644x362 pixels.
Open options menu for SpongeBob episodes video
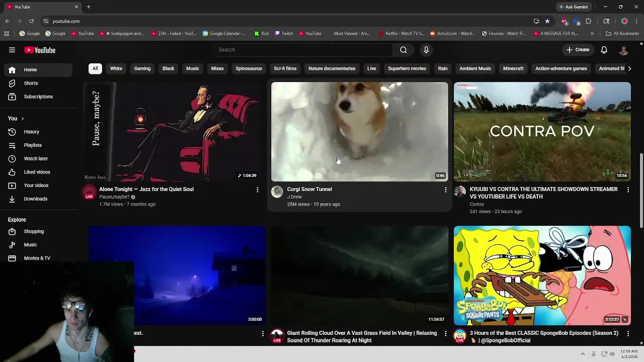click(x=628, y=333)
